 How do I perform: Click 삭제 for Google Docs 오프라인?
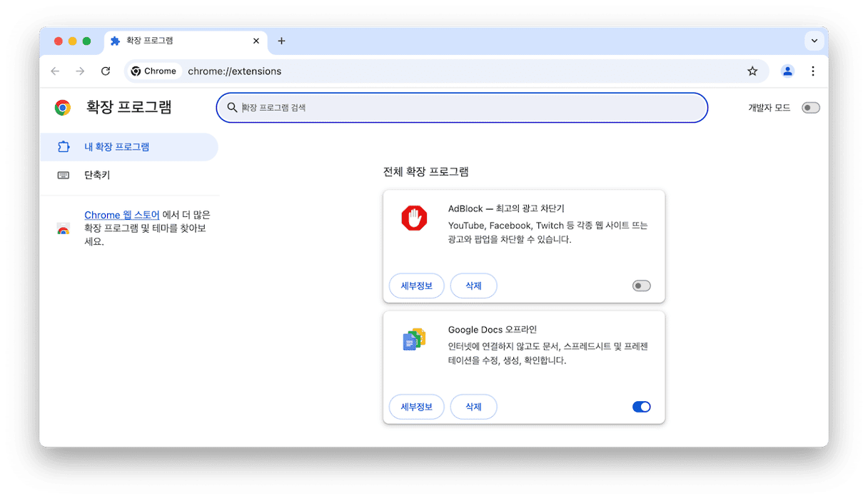[474, 407]
